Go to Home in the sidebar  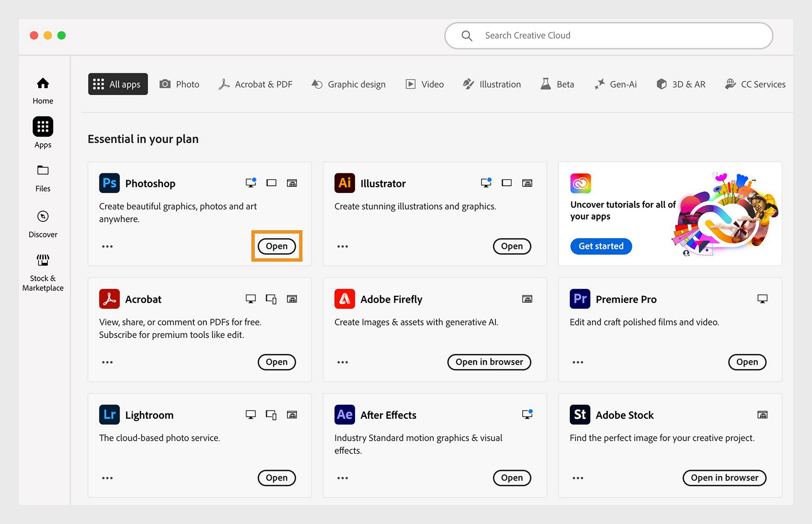click(x=43, y=90)
